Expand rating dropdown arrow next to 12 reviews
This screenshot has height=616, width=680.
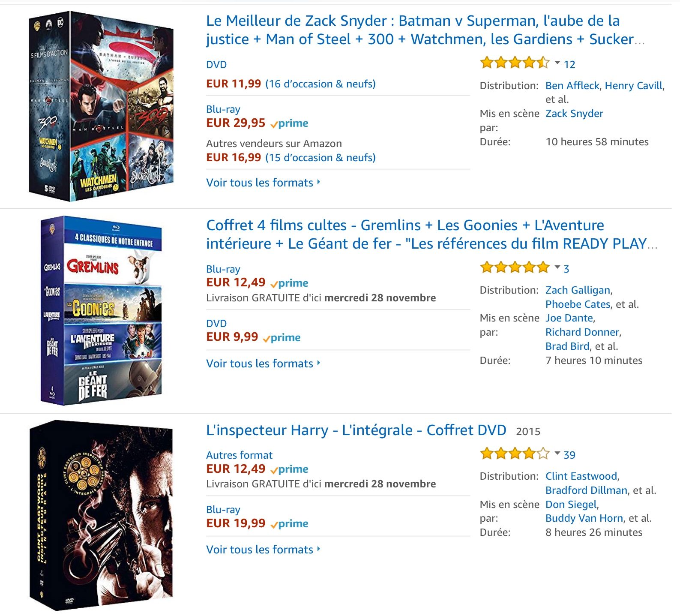coord(557,63)
